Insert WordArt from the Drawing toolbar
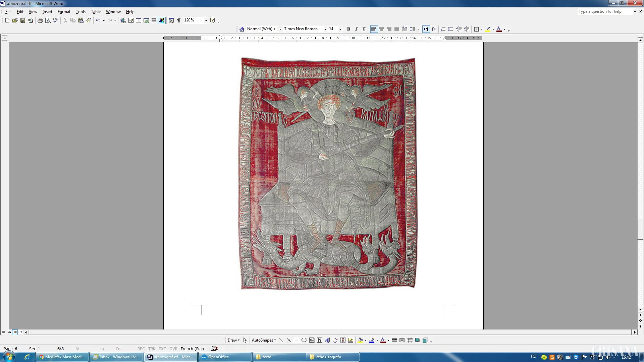Image resolution: width=644 pixels, height=362 pixels. pos(327,340)
